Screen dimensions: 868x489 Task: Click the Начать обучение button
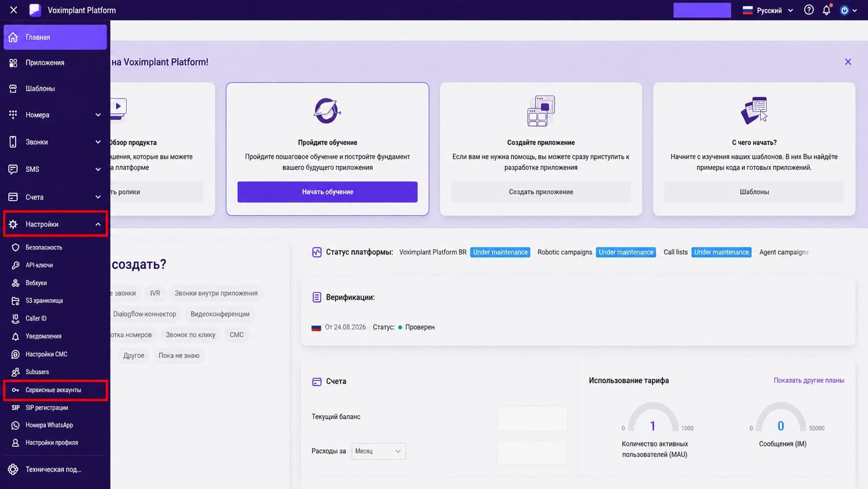pos(328,192)
